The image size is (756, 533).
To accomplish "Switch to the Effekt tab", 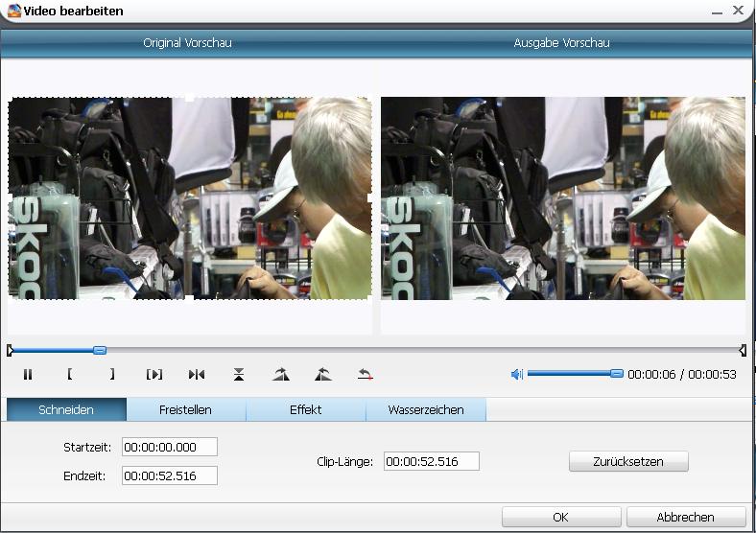I will [305, 410].
